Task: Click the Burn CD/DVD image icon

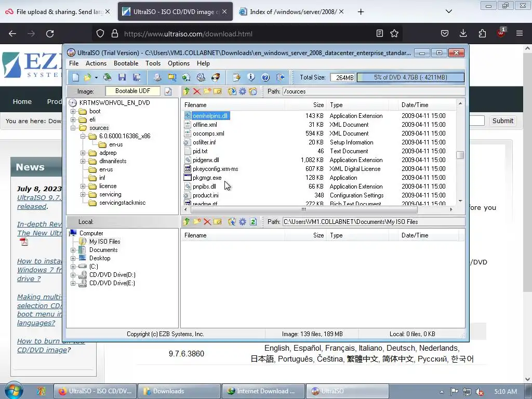Action: point(216,77)
